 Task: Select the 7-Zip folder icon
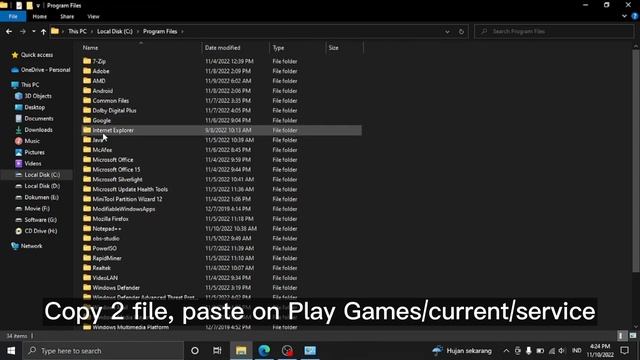pyautogui.click(x=87, y=61)
